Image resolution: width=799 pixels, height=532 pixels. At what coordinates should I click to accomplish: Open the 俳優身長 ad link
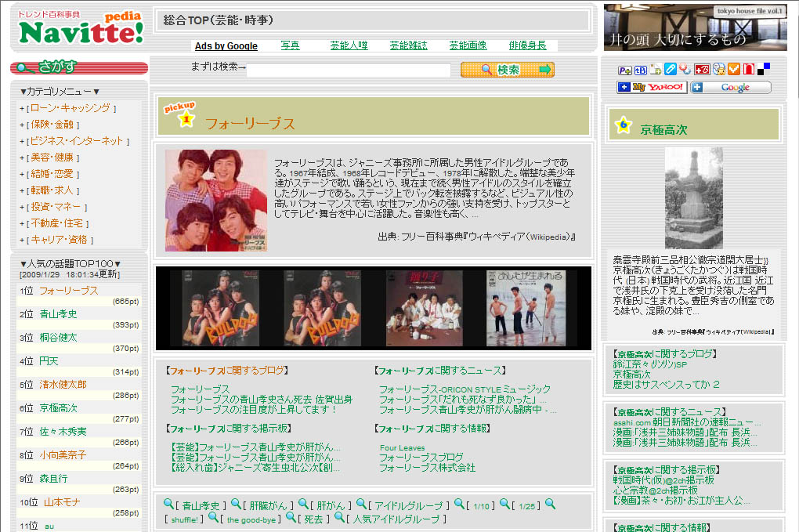528,45
